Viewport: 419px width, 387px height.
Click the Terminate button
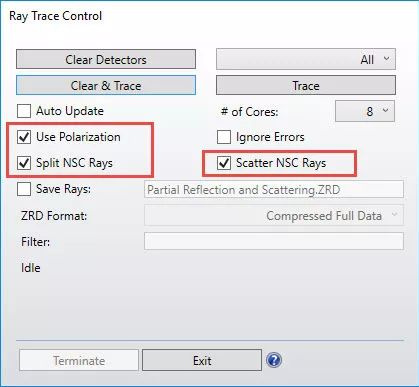(79, 360)
